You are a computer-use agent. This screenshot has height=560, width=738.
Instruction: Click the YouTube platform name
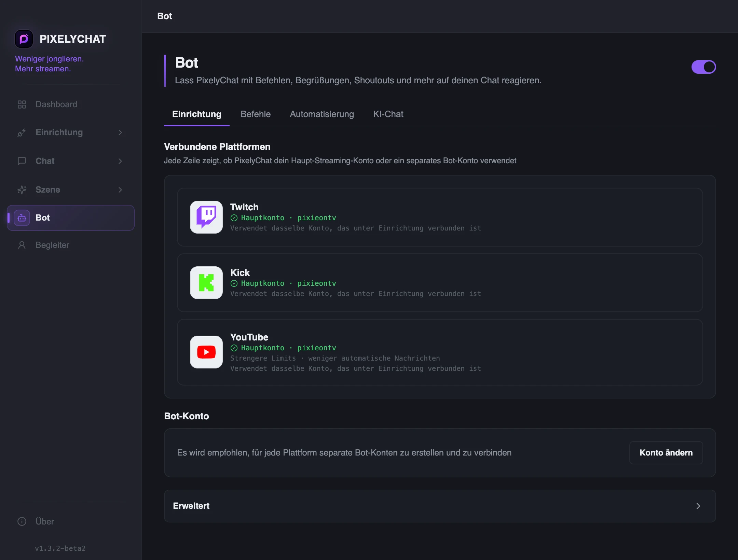pyautogui.click(x=249, y=337)
